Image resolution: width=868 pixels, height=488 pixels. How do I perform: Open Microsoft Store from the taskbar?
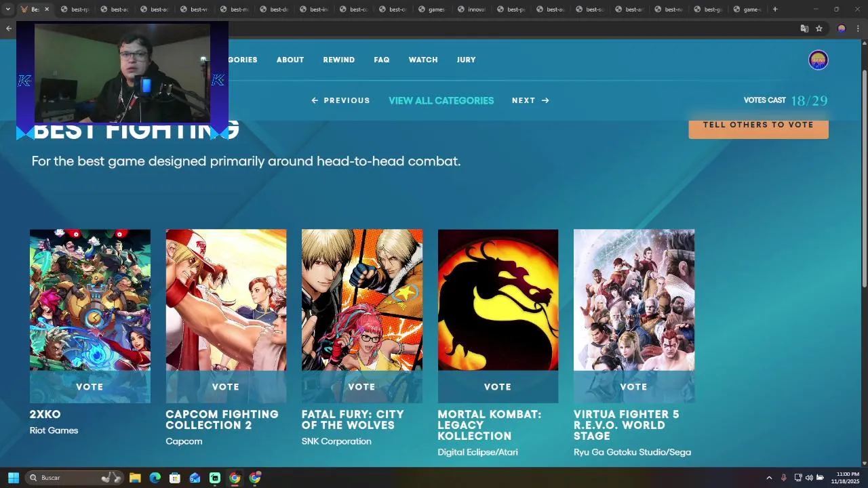[175, 478]
